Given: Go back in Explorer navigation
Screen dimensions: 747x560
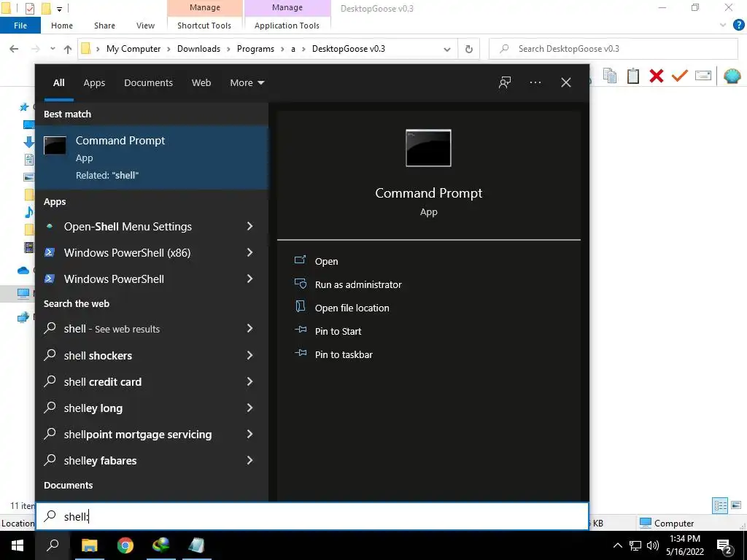Looking at the screenshot, I should 15,49.
